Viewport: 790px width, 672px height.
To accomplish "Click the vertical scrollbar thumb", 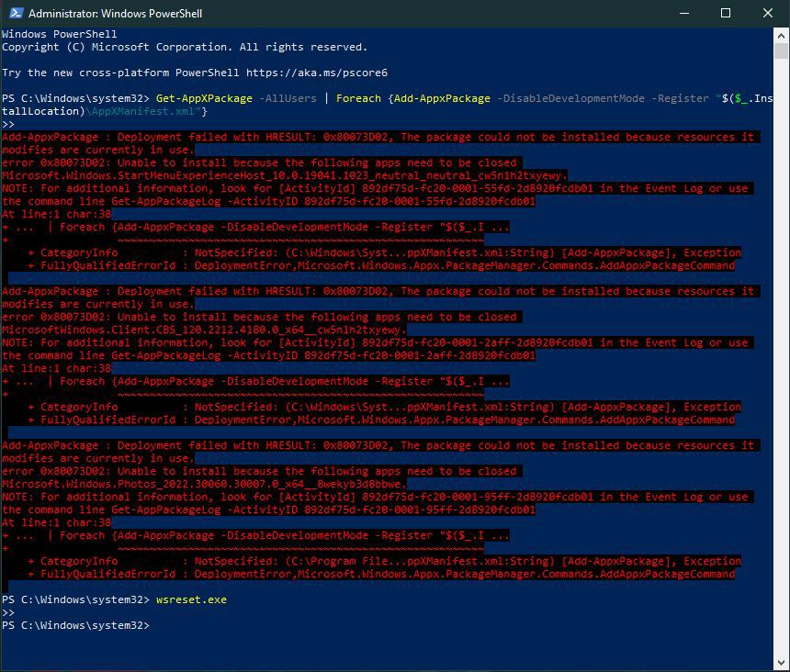I will pyautogui.click(x=781, y=50).
